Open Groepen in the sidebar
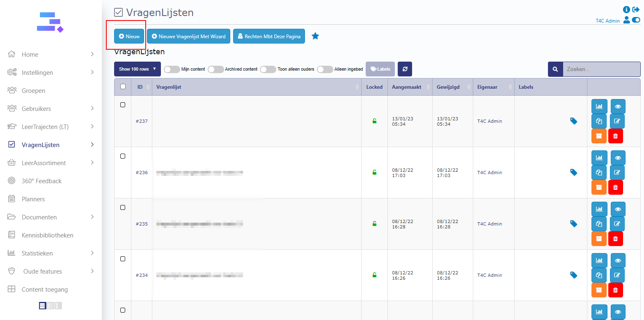 click(x=34, y=91)
